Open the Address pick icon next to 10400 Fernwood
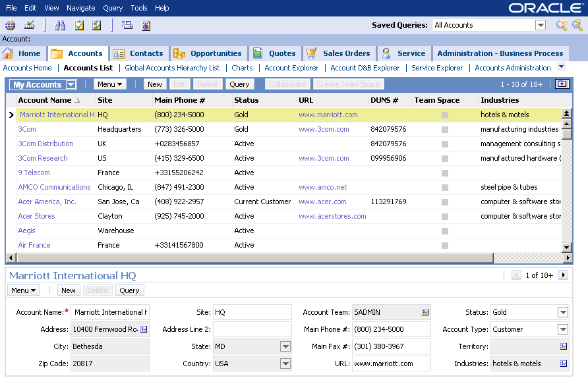 (x=144, y=329)
